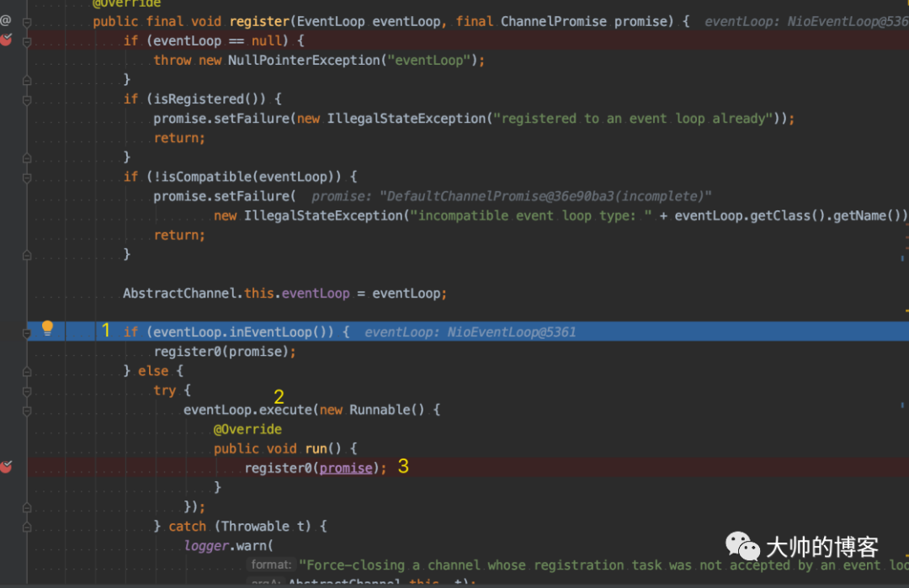Click the override gutter icon beside register method
This screenshot has width=909, height=588.
click(x=5, y=21)
